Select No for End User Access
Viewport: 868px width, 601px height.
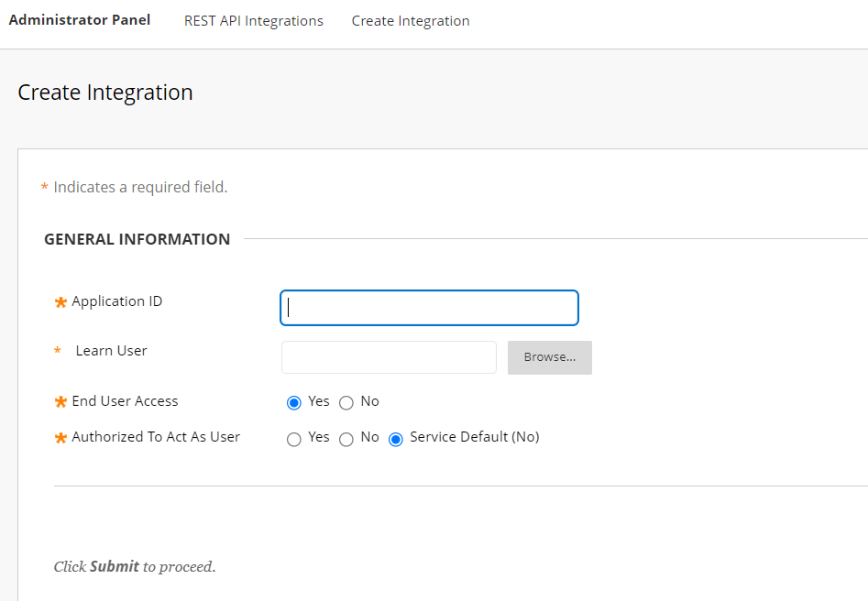[346, 403]
